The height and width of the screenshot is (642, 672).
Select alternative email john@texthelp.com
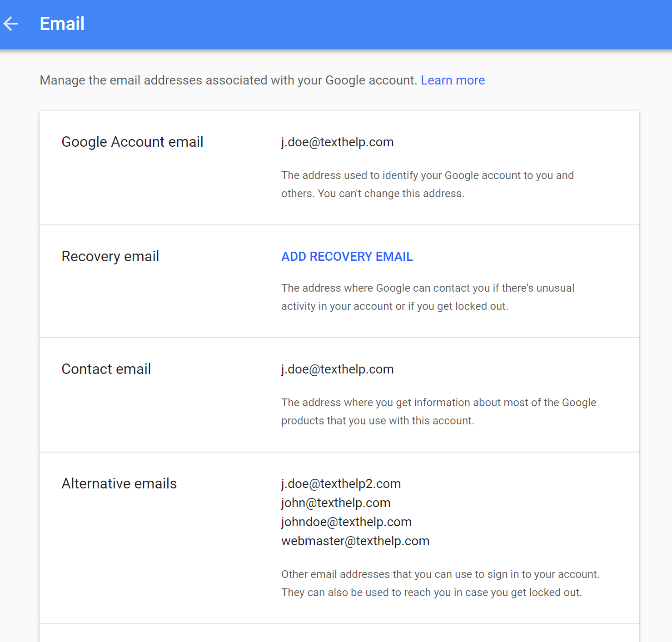pos(336,503)
